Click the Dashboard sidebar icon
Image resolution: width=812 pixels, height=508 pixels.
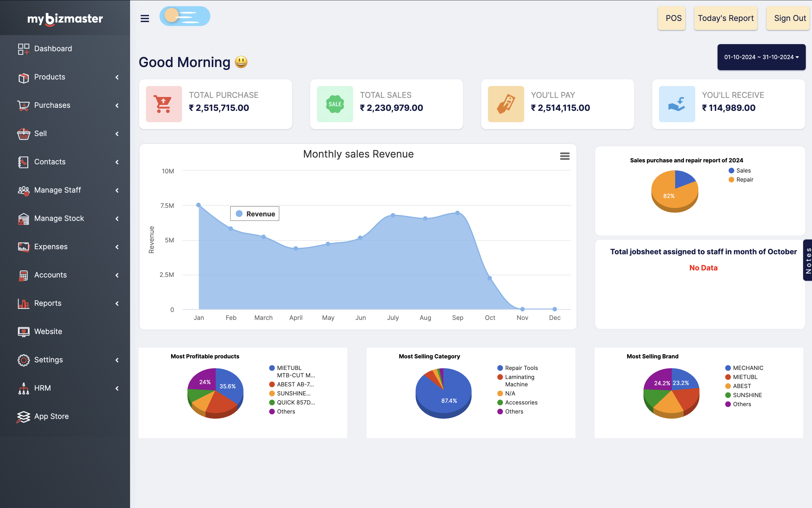23,49
